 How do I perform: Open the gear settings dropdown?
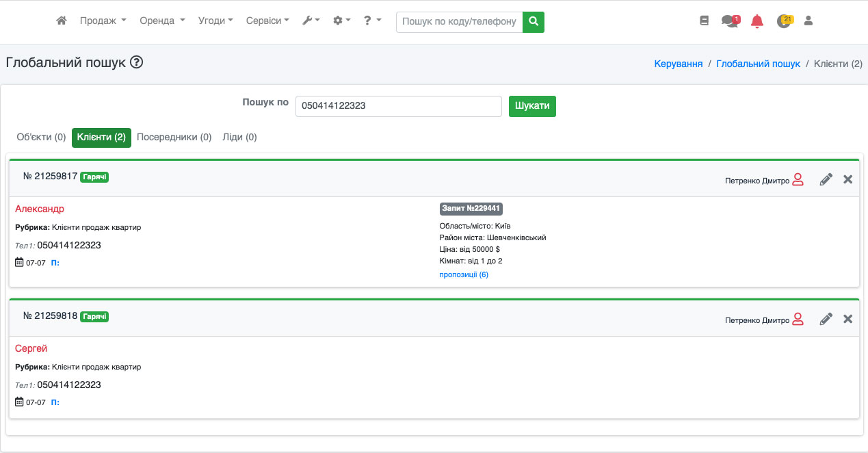[x=341, y=21]
